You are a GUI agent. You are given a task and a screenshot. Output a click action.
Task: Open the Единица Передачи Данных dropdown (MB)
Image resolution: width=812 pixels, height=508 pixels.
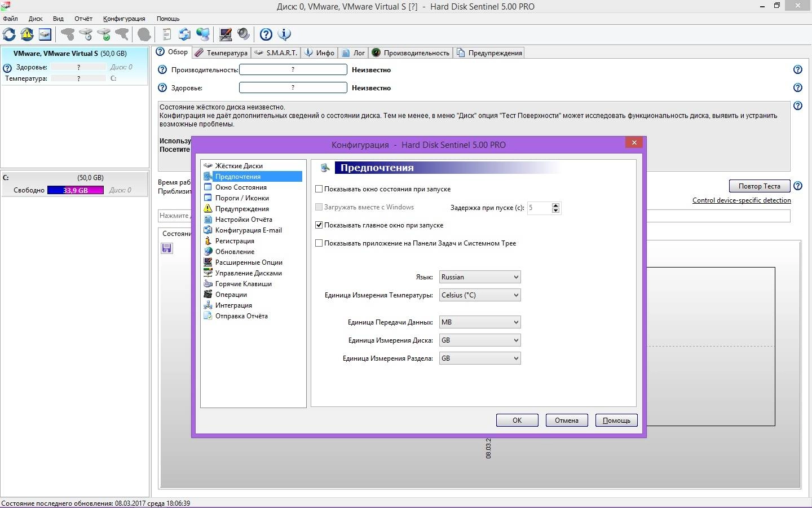click(480, 322)
